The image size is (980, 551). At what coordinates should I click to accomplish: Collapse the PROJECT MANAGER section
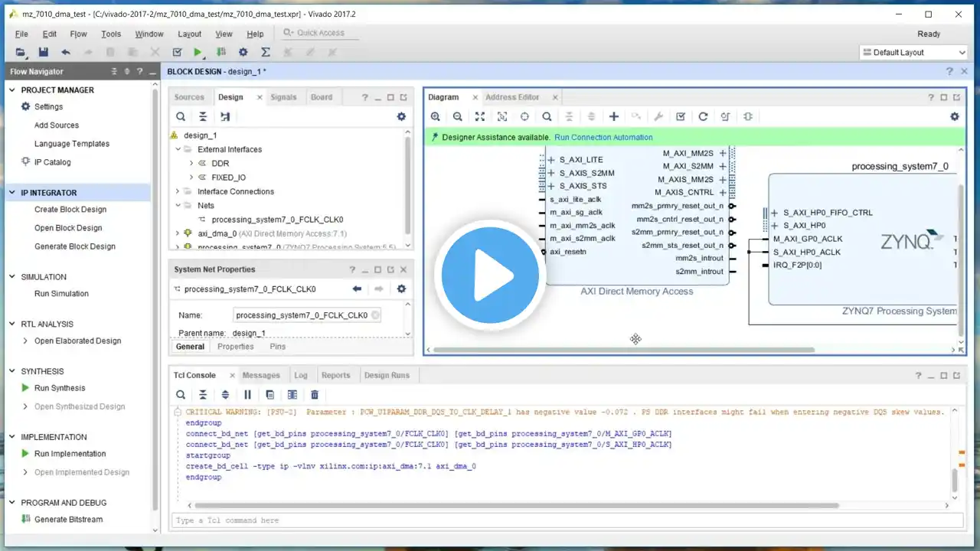[x=12, y=90]
